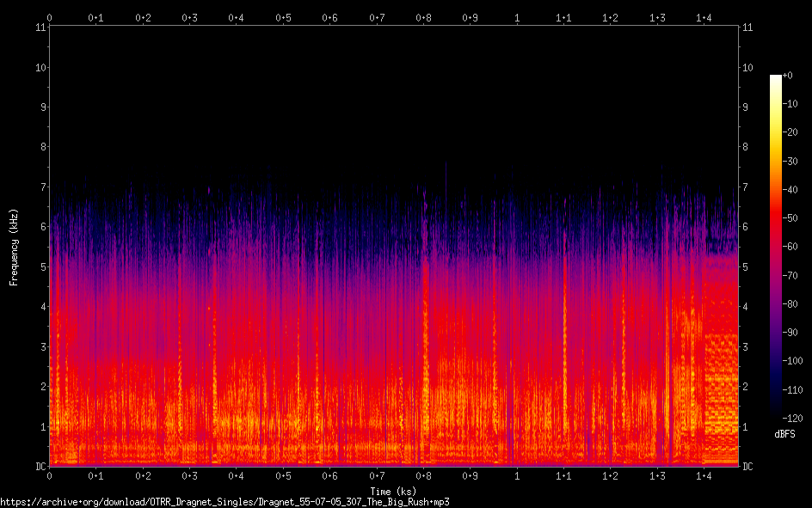812x508 pixels.
Task: Click the DC label on right frequency axis
Action: (x=748, y=467)
